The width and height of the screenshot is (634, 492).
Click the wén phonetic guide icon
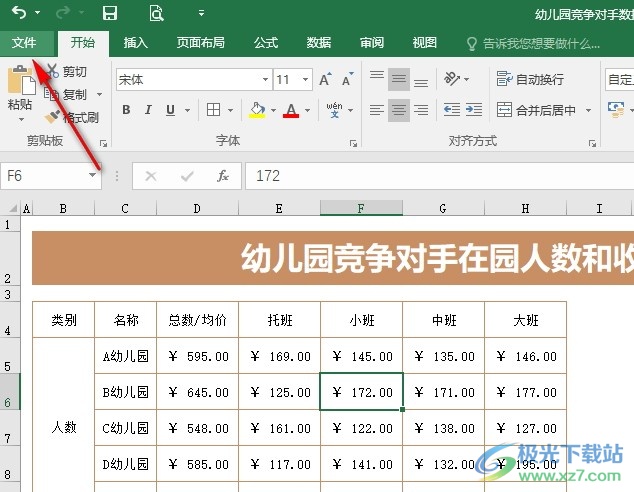pos(334,110)
